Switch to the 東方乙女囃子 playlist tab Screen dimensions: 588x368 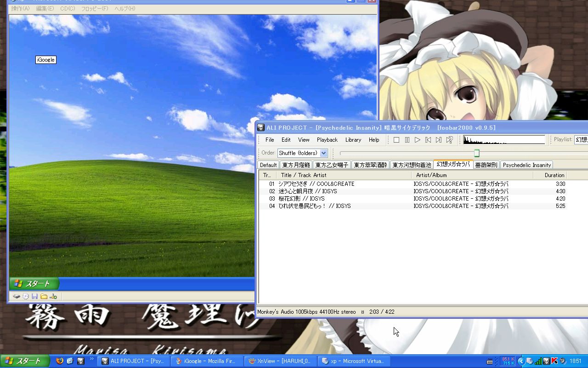coord(332,165)
